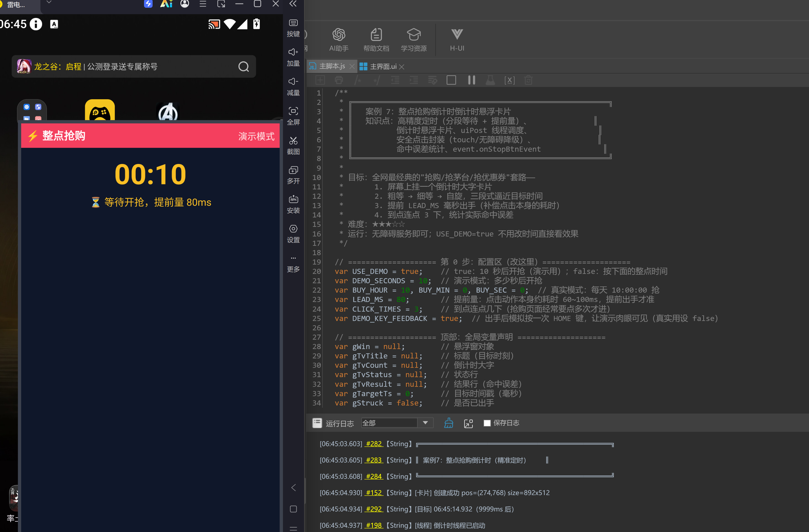Open the user account icon in emulator title bar

pyautogui.click(x=184, y=4)
